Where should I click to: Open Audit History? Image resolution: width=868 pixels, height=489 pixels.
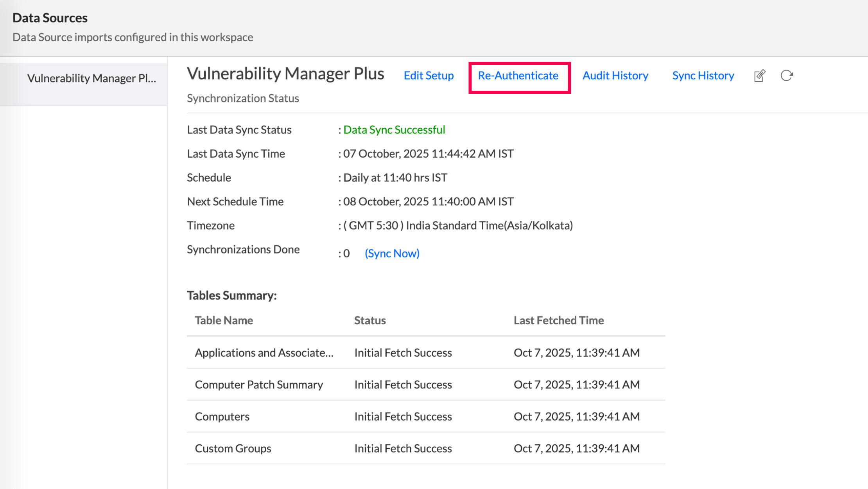coord(615,76)
